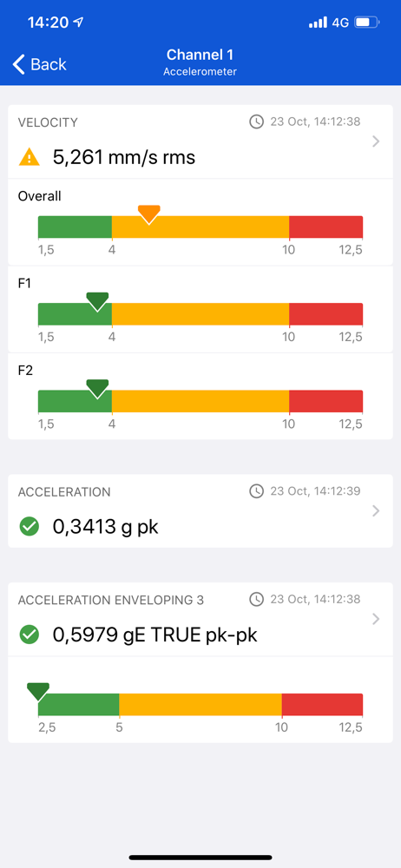Viewport: 401px width, 868px height.
Task: Tap the cellular signal bars icon
Action: click(x=318, y=23)
